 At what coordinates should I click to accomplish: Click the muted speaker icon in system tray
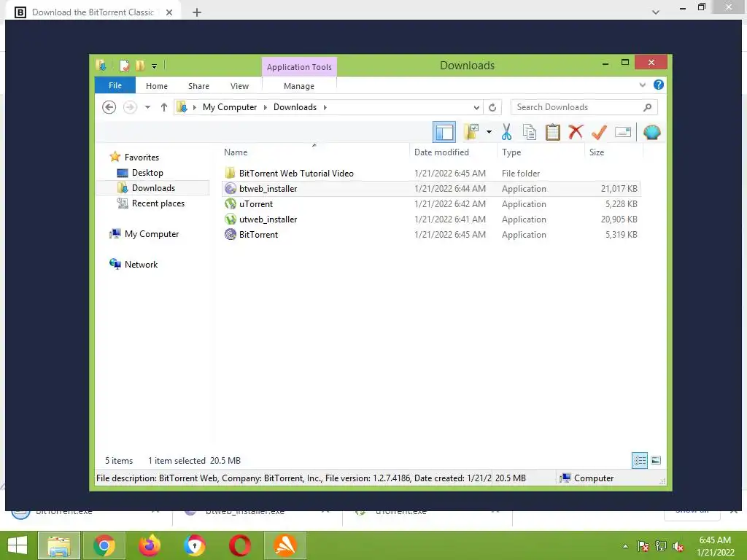point(678,546)
